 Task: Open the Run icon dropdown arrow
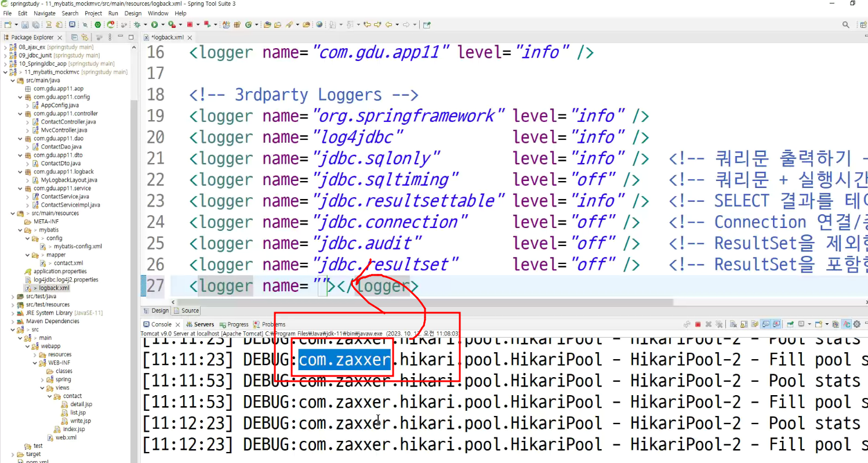(163, 25)
